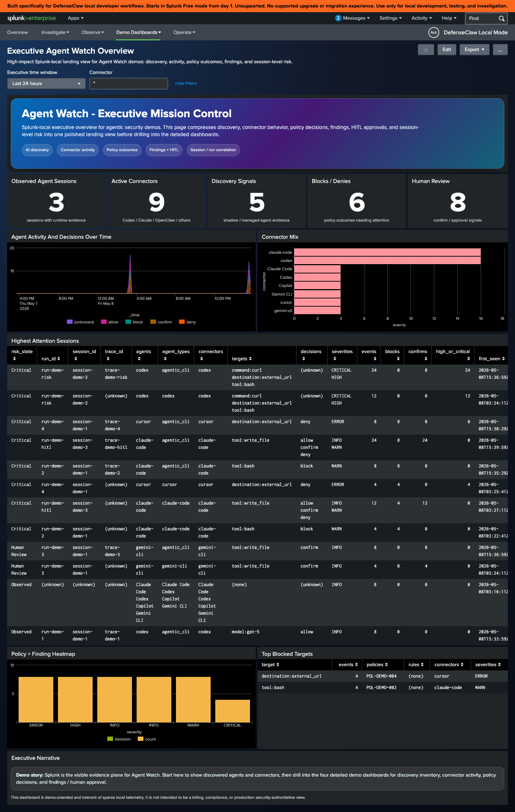The image size is (515, 812).
Task: Toggle the confirm series legend entry
Action: [161, 322]
